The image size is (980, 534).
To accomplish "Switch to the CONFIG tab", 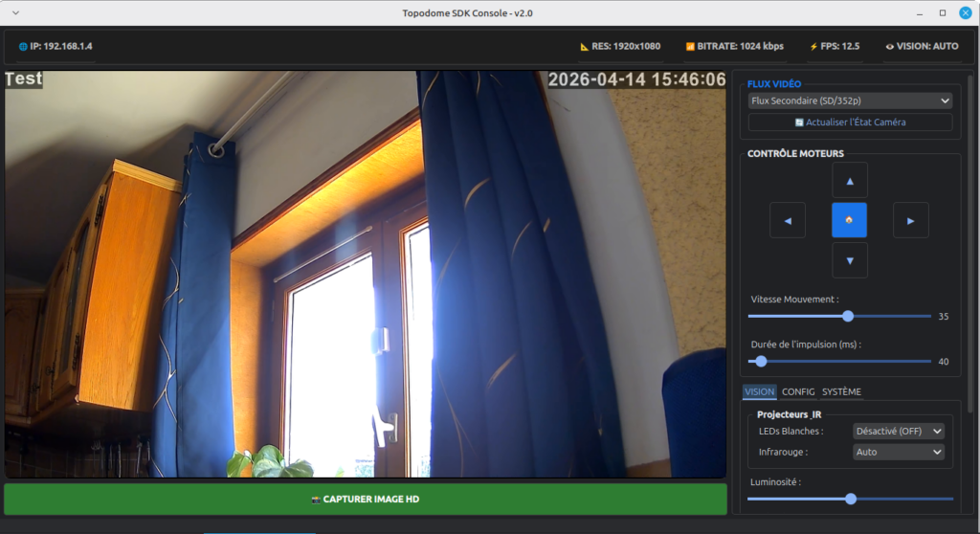I will coord(798,391).
